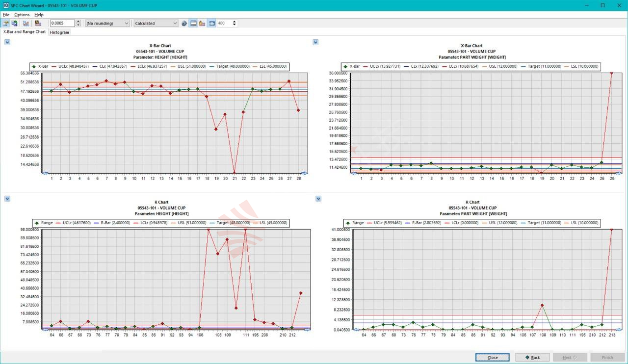Expand the PART WEIGHT R Chart options chevron
The width and height of the screenshot is (628, 364).
(318, 199)
